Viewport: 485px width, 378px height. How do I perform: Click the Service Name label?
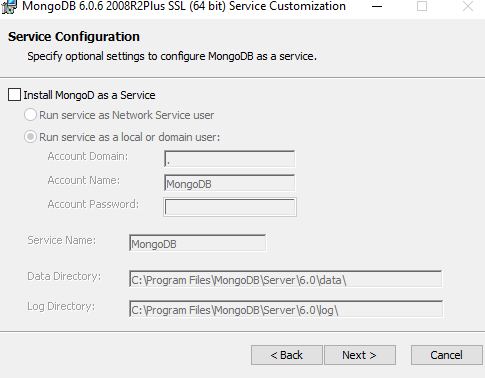click(62, 240)
